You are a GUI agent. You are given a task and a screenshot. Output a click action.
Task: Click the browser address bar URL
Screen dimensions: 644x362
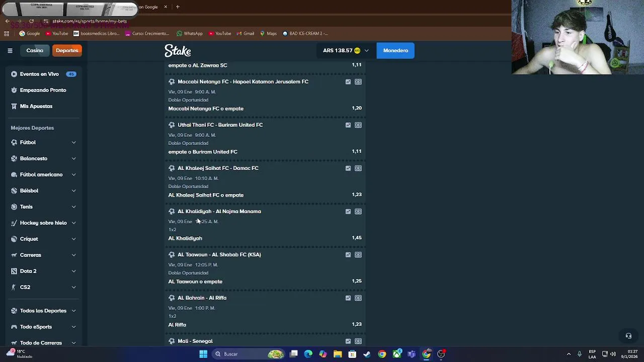(90, 21)
